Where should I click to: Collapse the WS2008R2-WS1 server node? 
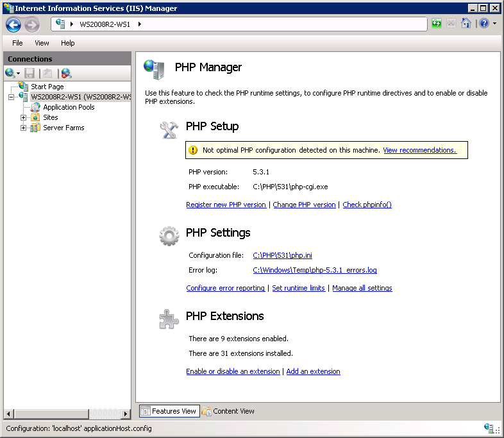click(x=12, y=97)
